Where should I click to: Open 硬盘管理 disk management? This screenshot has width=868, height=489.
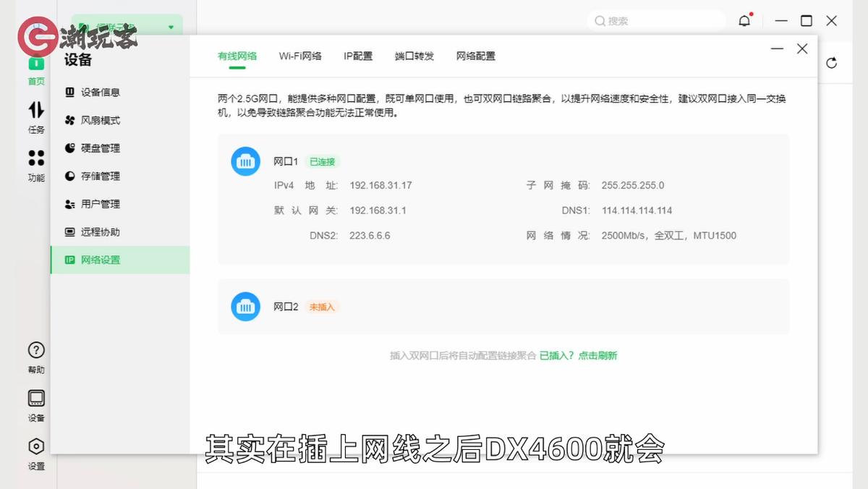103,148
